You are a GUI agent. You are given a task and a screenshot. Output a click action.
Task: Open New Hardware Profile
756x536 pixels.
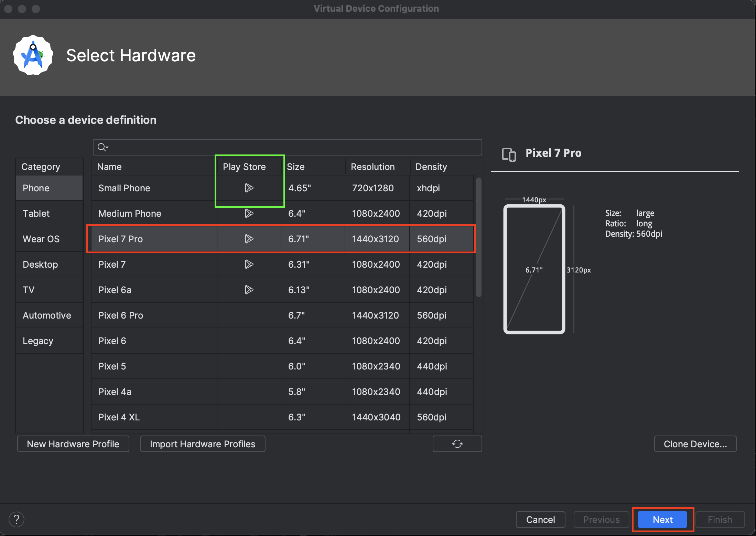[73, 444]
